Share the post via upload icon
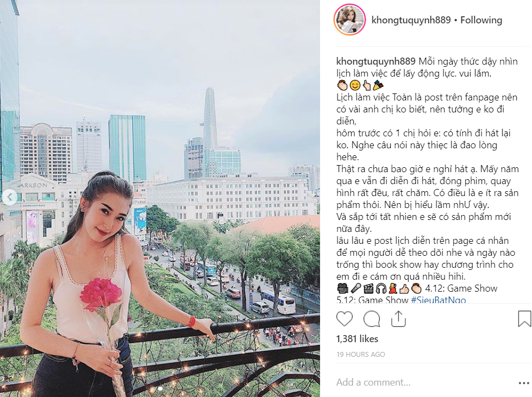This screenshot has width=532, height=397. [x=398, y=319]
